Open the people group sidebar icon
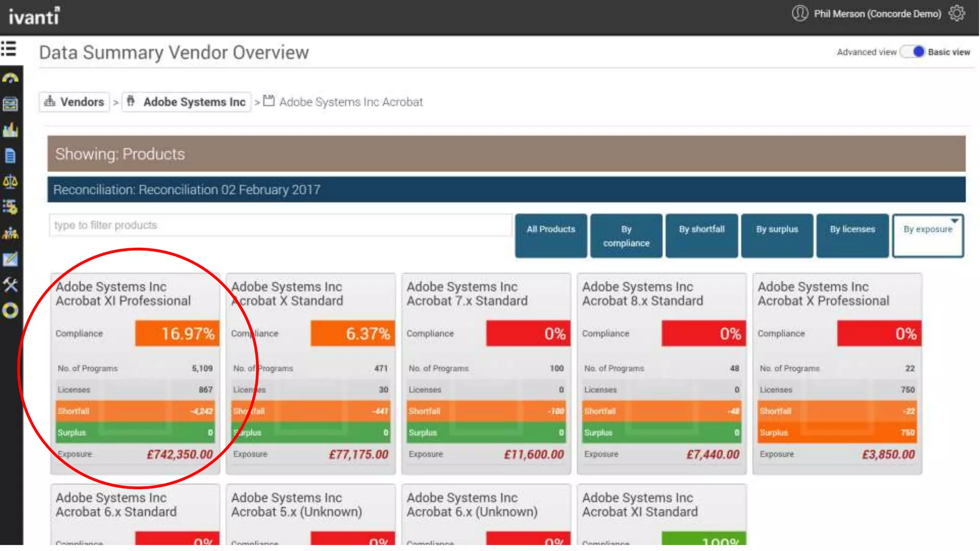 point(10,233)
